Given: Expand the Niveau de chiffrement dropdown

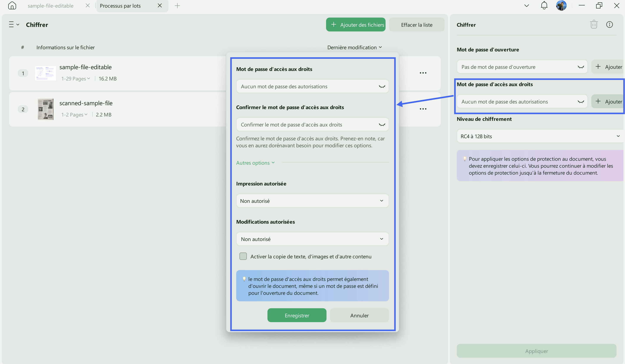Looking at the screenshot, I should [x=540, y=136].
